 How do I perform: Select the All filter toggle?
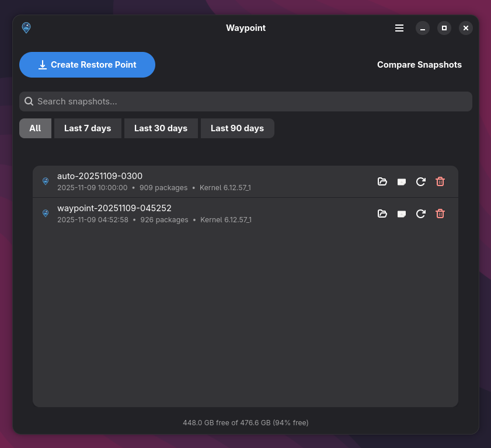[x=35, y=128]
